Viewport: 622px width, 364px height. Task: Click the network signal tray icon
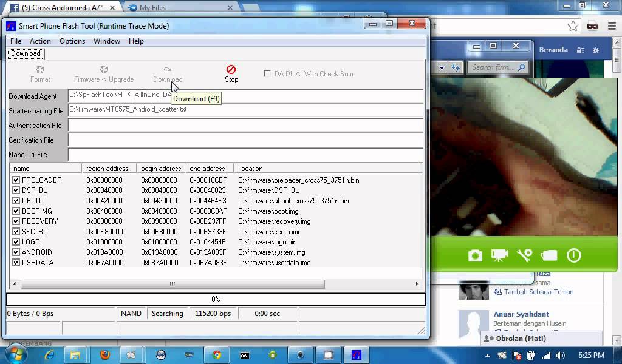(x=546, y=356)
